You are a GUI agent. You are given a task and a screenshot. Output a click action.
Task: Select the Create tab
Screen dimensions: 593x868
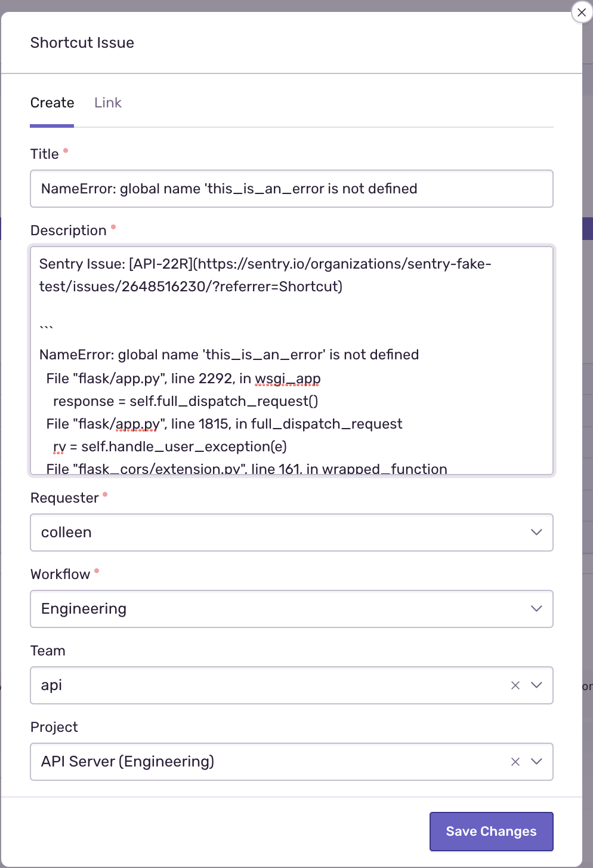[x=52, y=103]
